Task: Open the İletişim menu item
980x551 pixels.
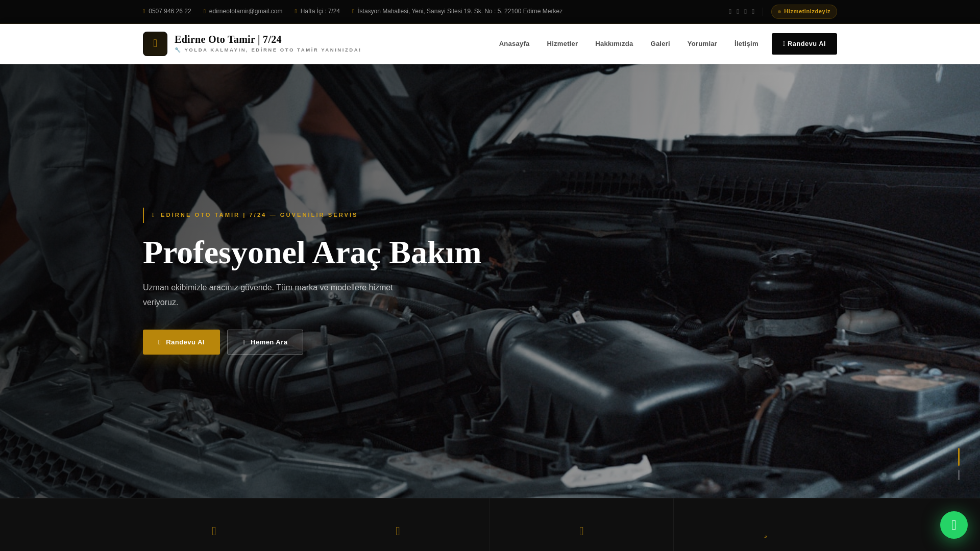Action: [x=746, y=44]
